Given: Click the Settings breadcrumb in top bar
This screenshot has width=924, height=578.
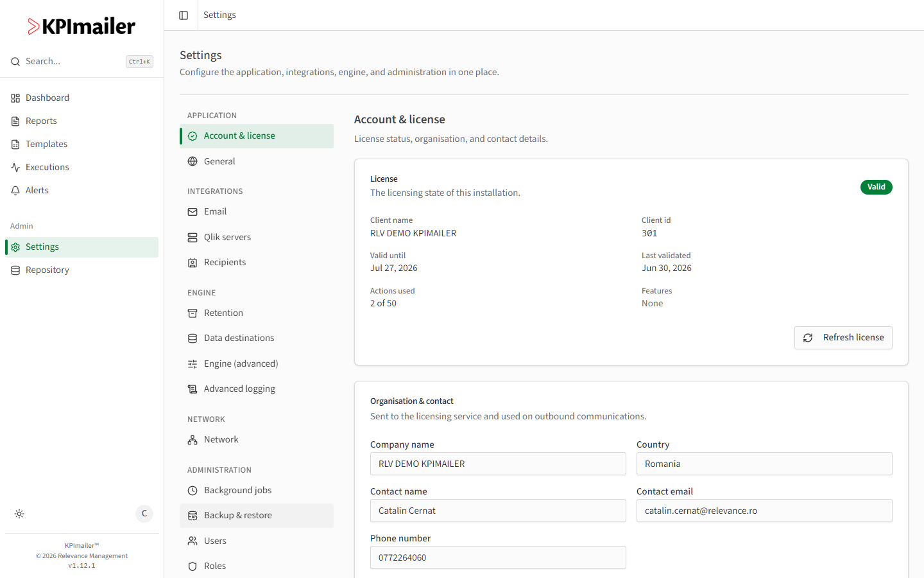Looking at the screenshot, I should tap(219, 15).
